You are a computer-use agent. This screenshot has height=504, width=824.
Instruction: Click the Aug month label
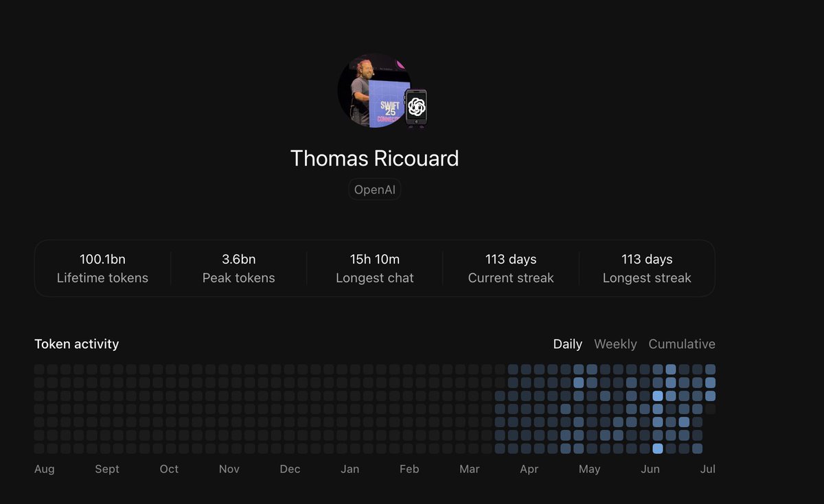tap(44, 469)
